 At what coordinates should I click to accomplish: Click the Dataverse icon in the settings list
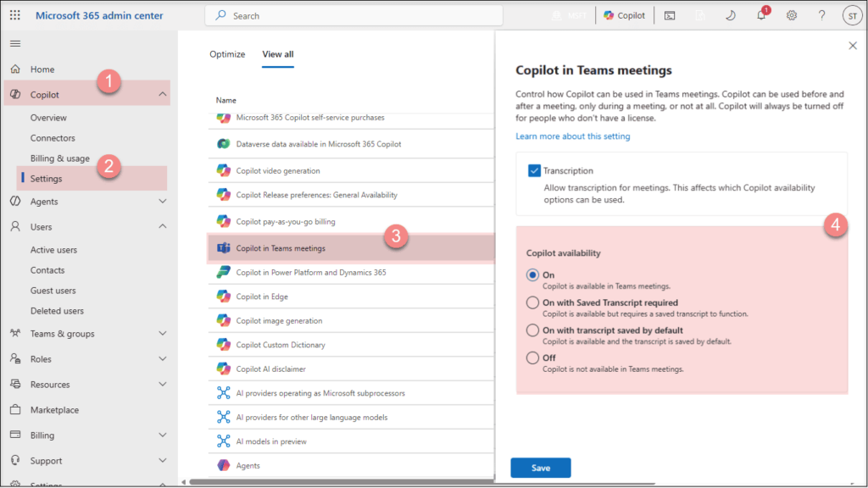(224, 144)
